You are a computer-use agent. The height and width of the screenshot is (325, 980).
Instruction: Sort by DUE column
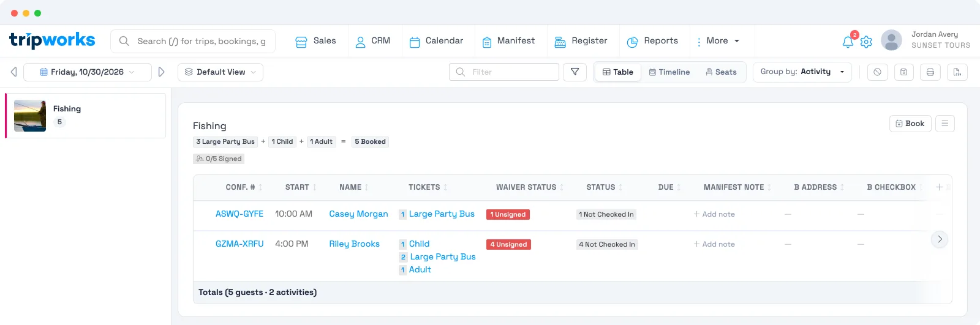(x=669, y=187)
